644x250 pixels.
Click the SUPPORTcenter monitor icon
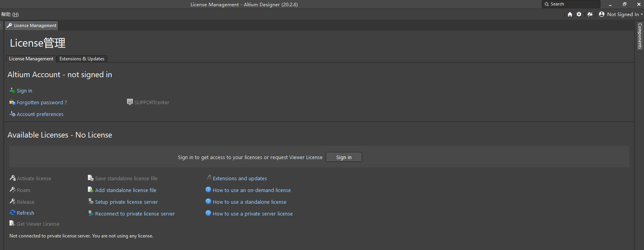(x=130, y=102)
